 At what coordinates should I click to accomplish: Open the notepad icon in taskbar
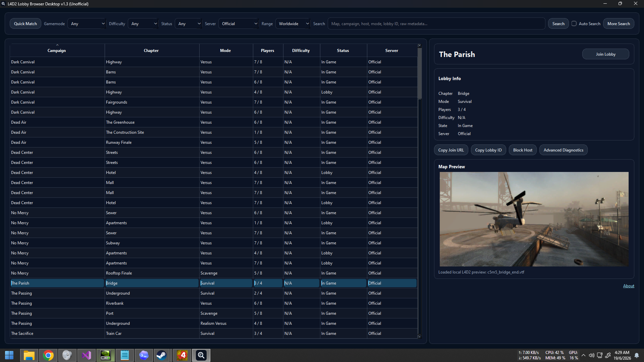point(125,355)
